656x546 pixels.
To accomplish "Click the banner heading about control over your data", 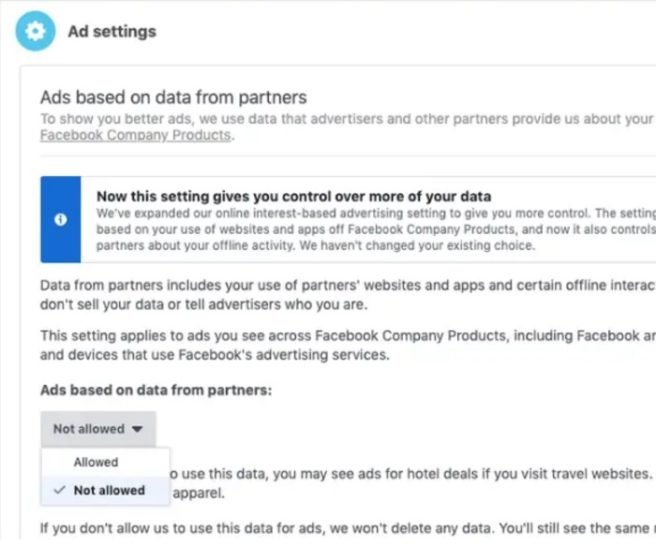I will (294, 196).
